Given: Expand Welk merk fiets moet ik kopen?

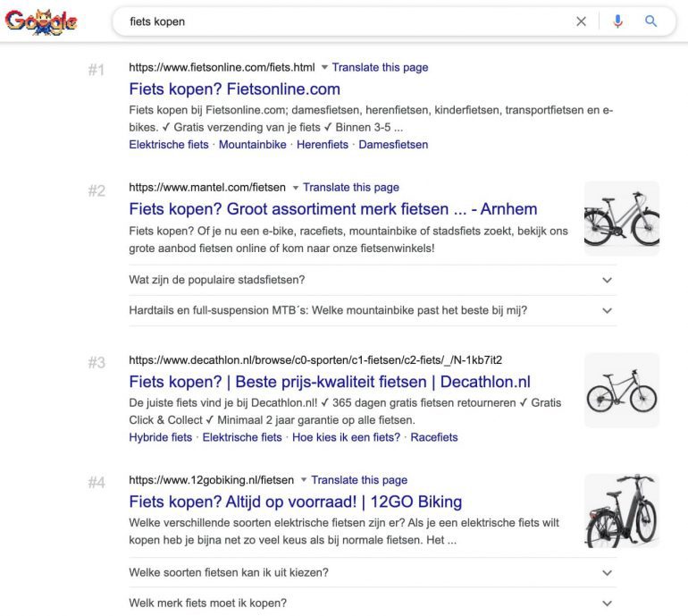Looking at the screenshot, I should click(373, 603).
